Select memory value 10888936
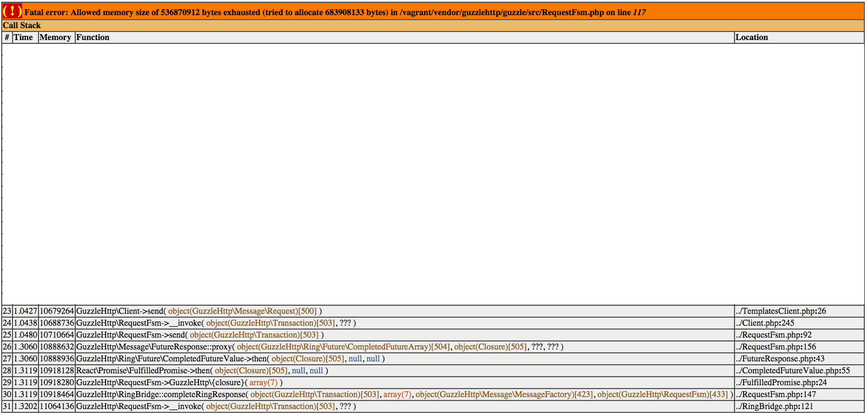The image size is (868, 415). (x=57, y=359)
